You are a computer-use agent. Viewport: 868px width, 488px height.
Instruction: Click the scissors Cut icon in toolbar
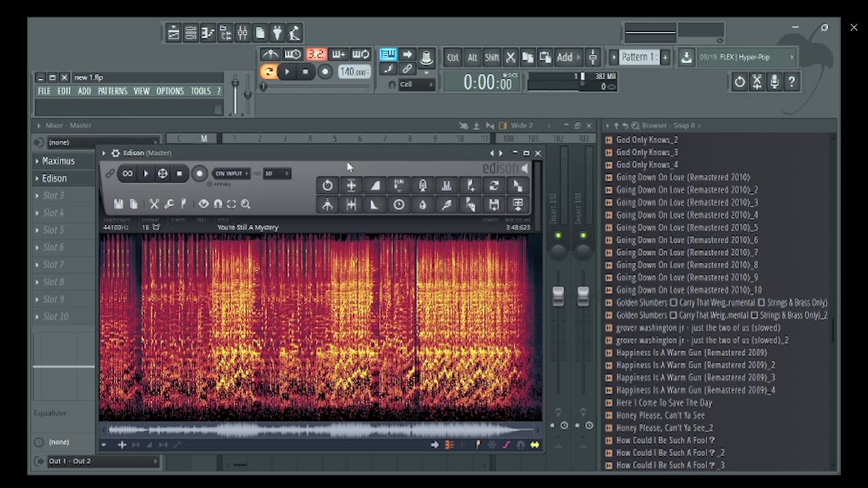click(511, 58)
